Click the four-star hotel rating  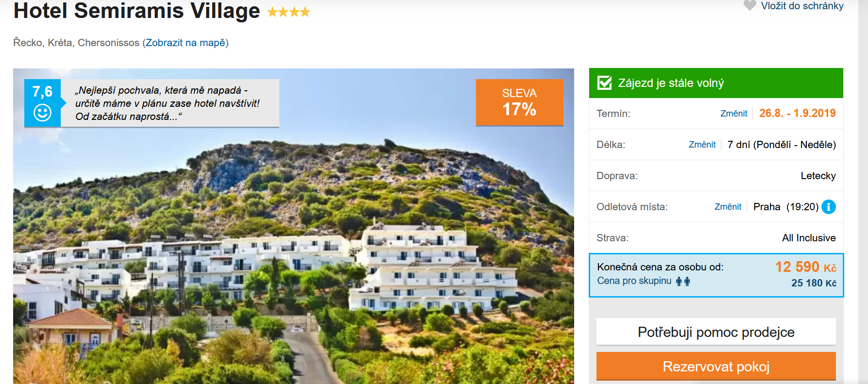289,12
